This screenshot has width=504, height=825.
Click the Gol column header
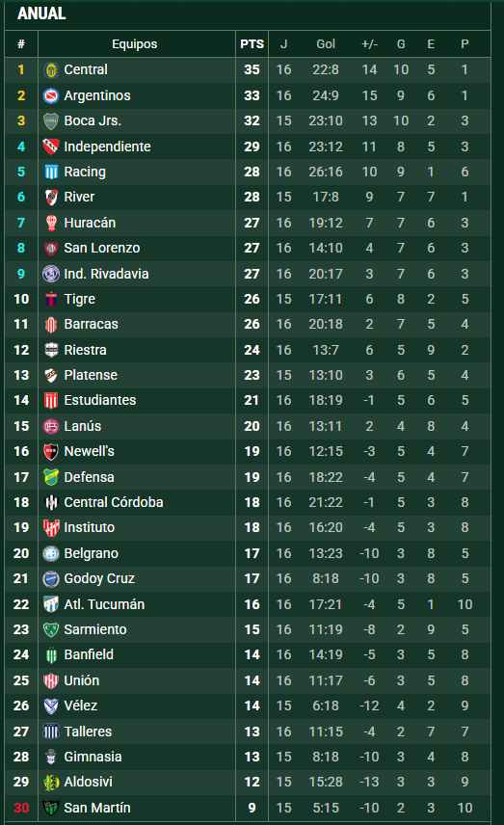326,44
